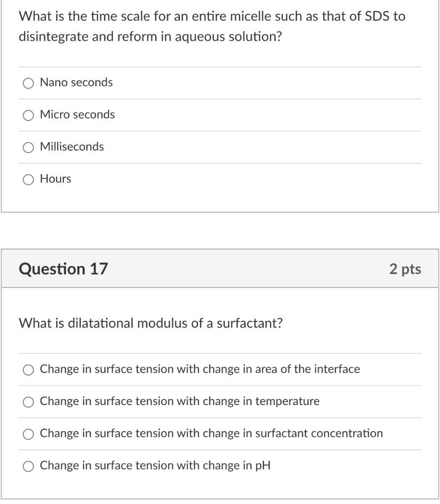Choose radio for change in temperature
The width and height of the screenshot is (440, 504).
(x=29, y=402)
